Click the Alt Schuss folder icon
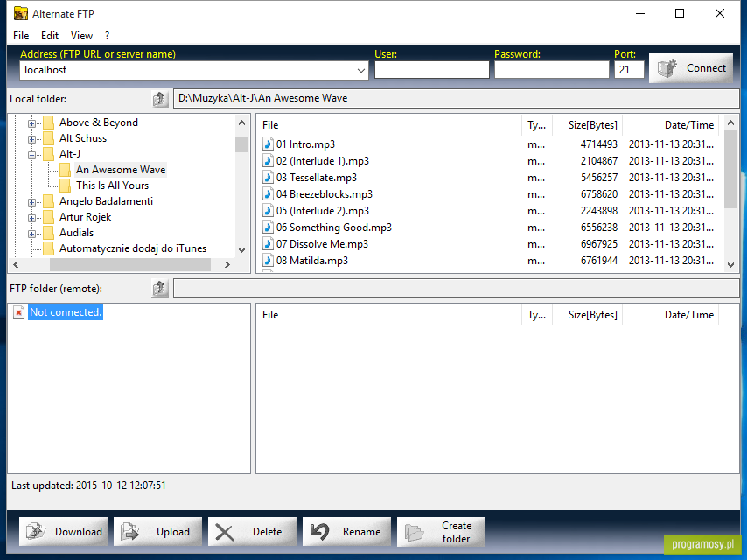 (x=49, y=139)
